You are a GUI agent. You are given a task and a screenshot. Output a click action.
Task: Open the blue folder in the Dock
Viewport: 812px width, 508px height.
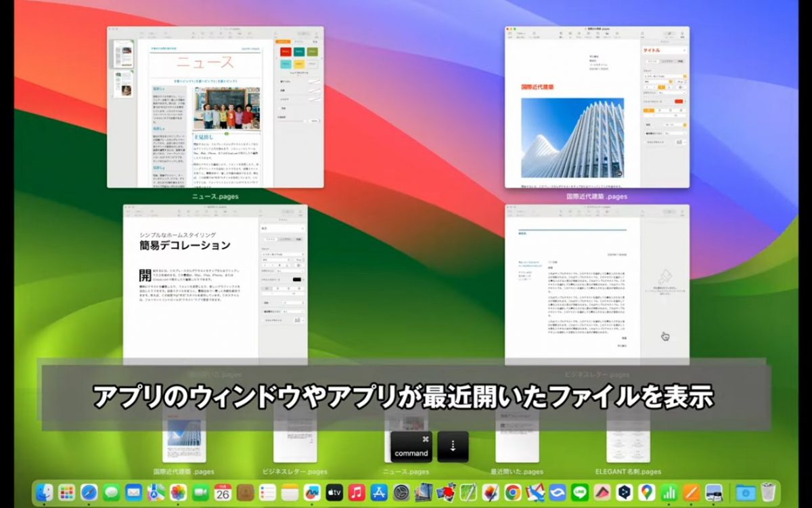tap(745, 492)
